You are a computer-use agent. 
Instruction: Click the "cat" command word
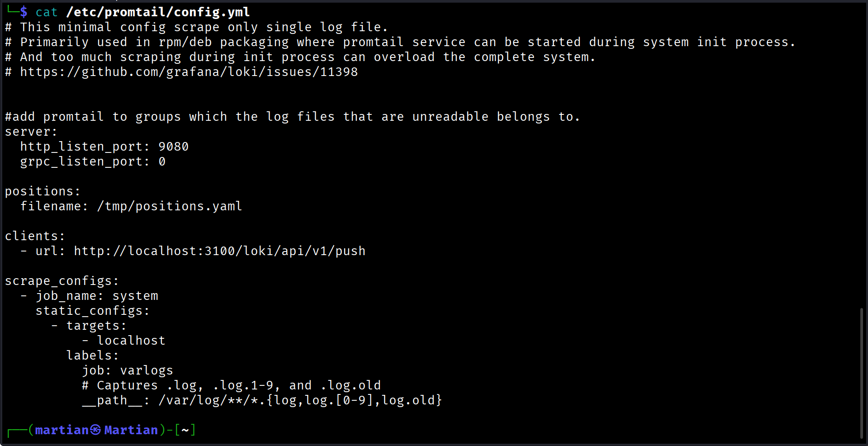(x=46, y=12)
